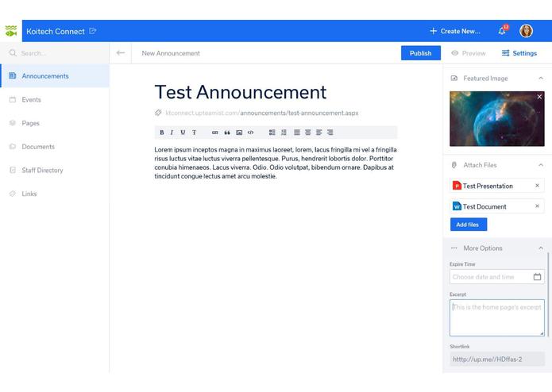The height and width of the screenshot is (392, 552).
Task: Apply underline formatting
Action: pyautogui.click(x=183, y=133)
